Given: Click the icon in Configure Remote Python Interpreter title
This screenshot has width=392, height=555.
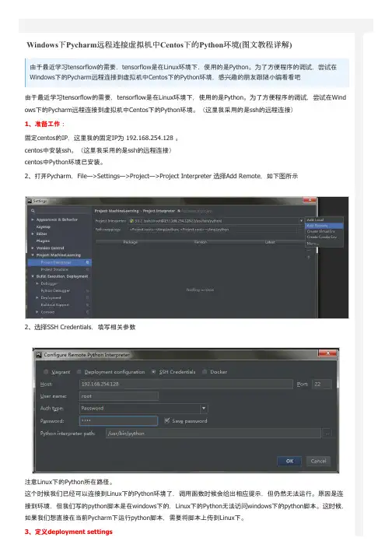Looking at the screenshot, I should tap(39, 354).
